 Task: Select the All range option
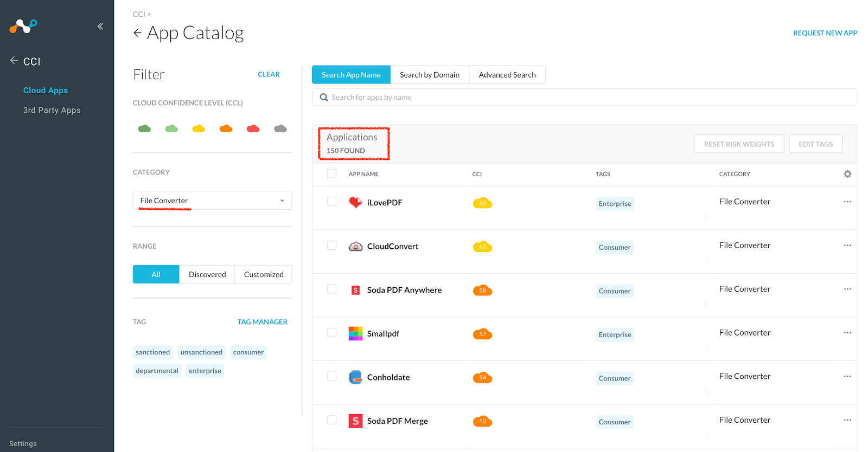pos(156,274)
